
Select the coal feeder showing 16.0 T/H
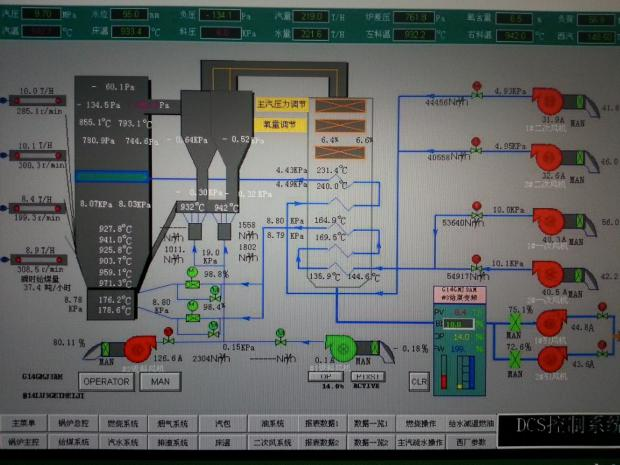[38, 101]
